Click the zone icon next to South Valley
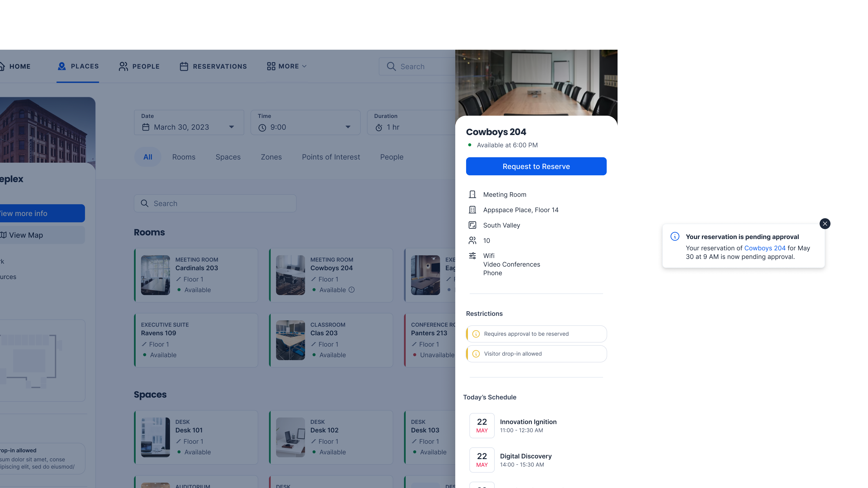This screenshot has height=488, width=868. tap(472, 225)
